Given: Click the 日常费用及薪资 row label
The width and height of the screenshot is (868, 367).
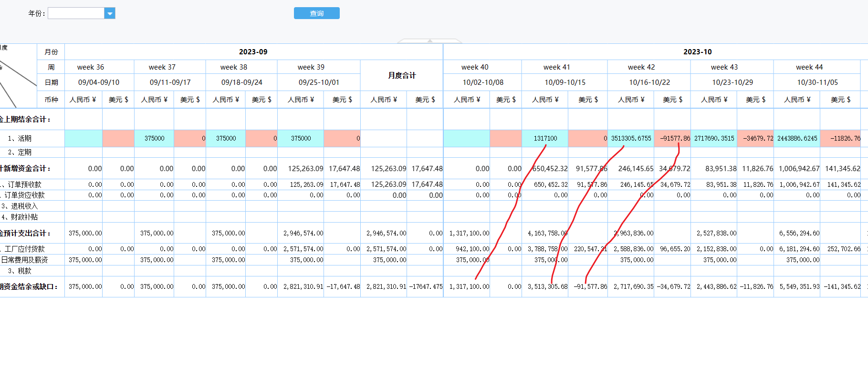Looking at the screenshot, I should coord(24,260).
